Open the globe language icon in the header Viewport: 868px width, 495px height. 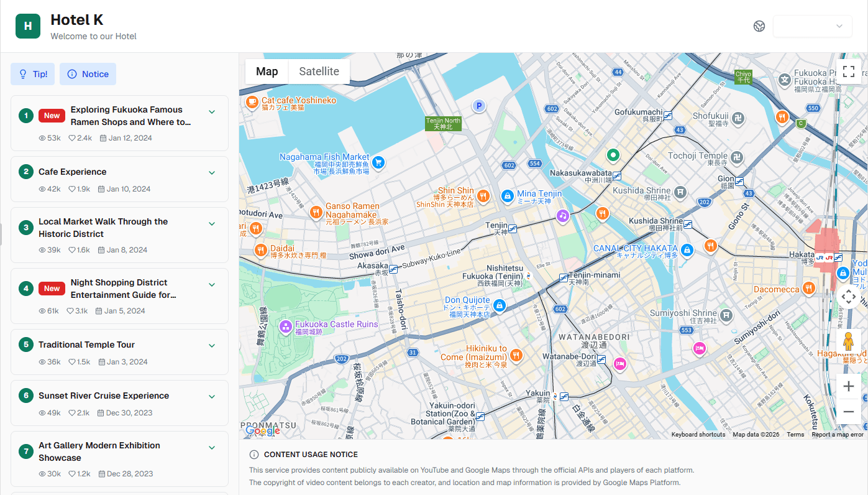[x=759, y=26]
